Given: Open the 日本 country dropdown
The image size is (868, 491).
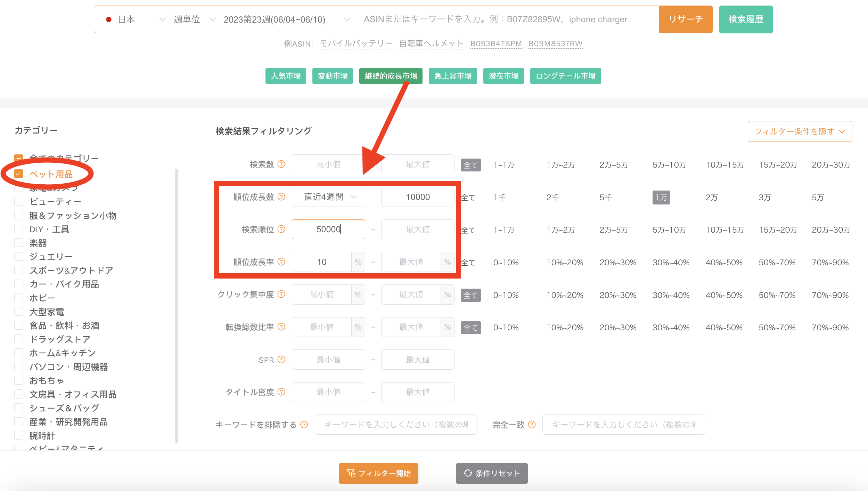Looking at the screenshot, I should click(x=136, y=19).
